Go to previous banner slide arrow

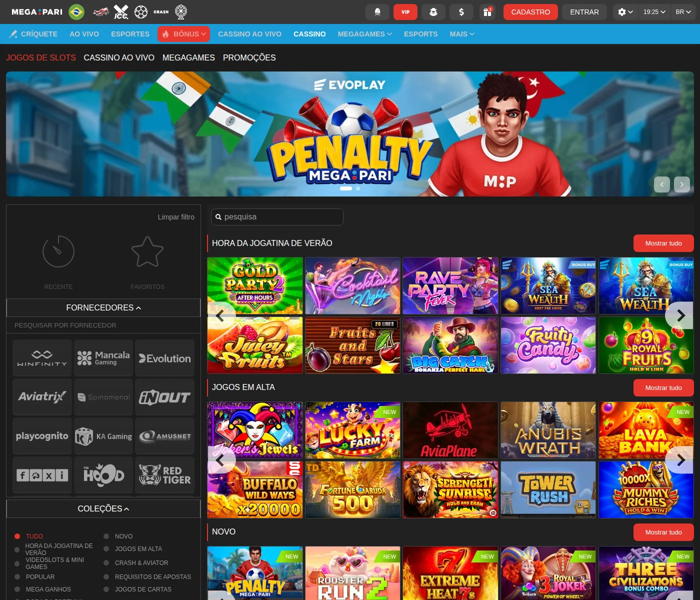[662, 184]
